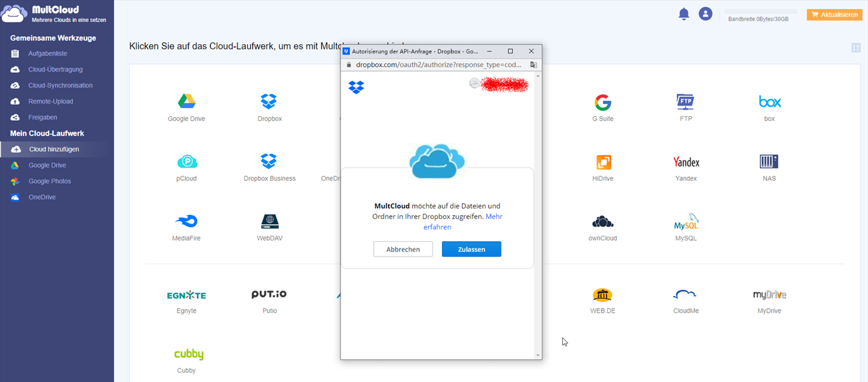Maximize the Dropbox authorization popup window

[510, 51]
